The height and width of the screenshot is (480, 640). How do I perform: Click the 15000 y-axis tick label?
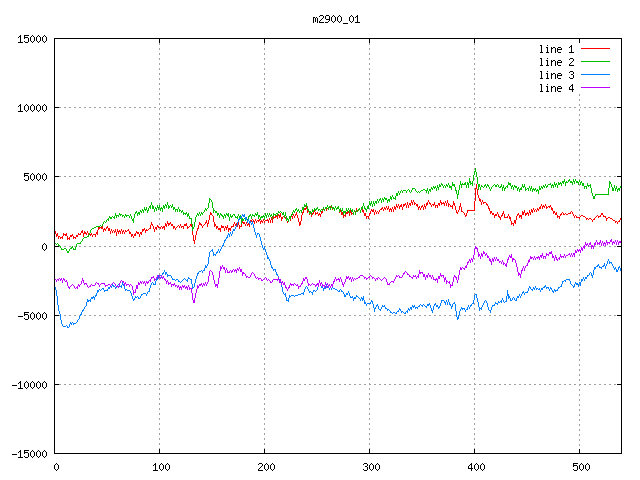click(x=32, y=39)
